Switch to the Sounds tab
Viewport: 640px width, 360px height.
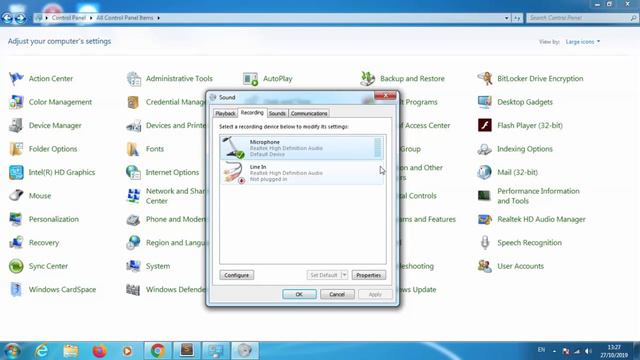(x=277, y=113)
